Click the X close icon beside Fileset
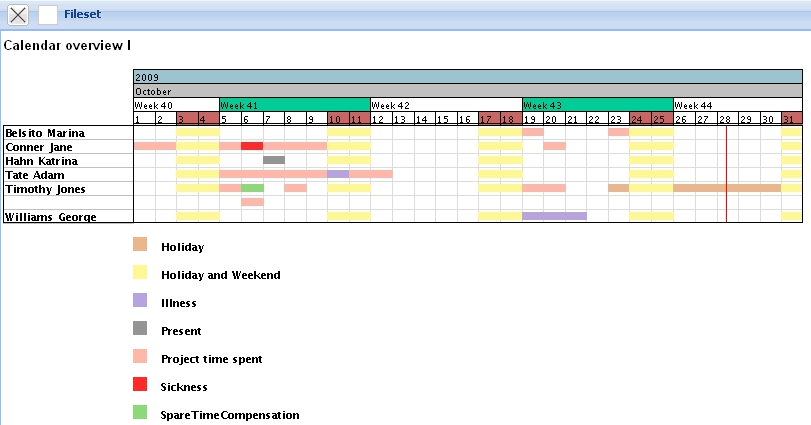Image resolution: width=811 pixels, height=425 pixels. [x=18, y=15]
